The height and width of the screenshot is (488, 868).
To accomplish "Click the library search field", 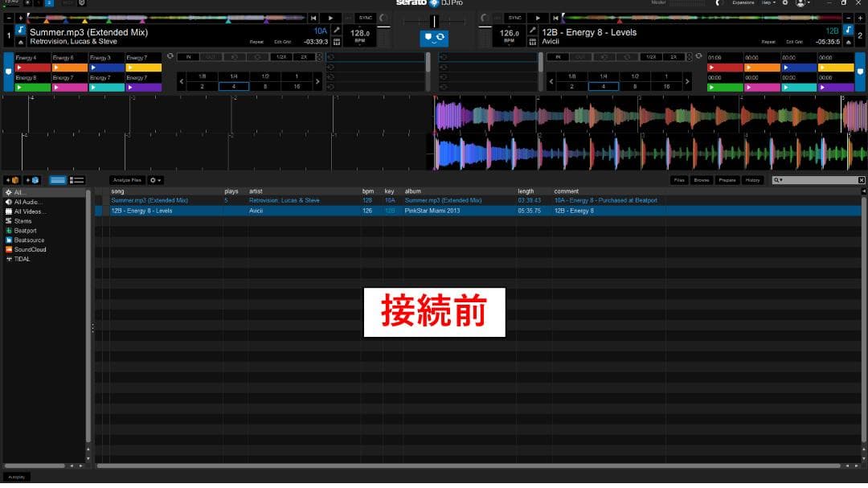I will click(x=816, y=180).
